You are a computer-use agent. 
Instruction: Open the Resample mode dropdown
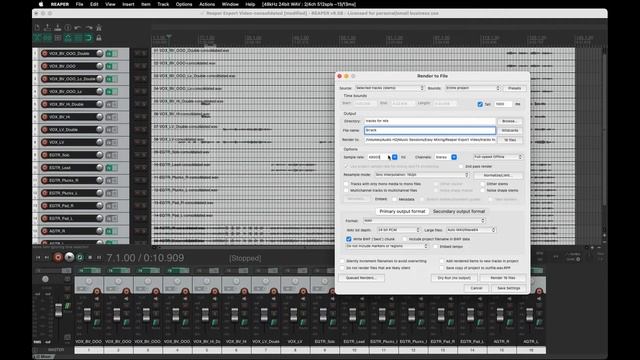422,175
